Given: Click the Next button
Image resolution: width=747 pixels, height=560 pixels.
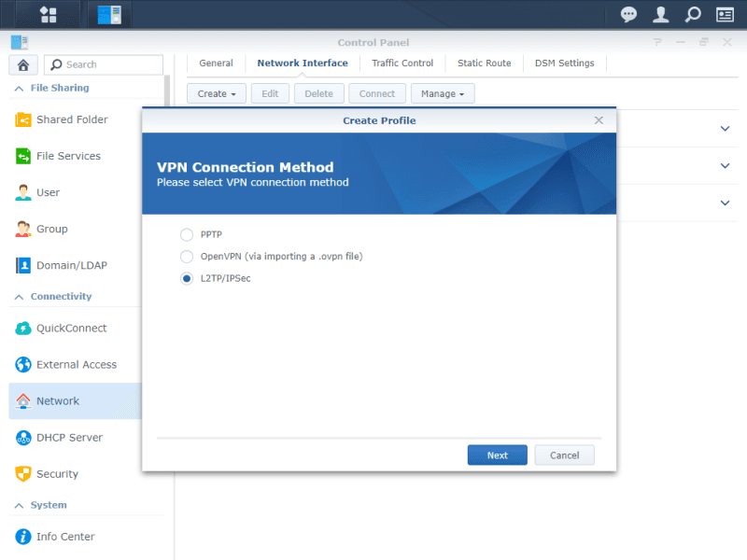Looking at the screenshot, I should 497,455.
